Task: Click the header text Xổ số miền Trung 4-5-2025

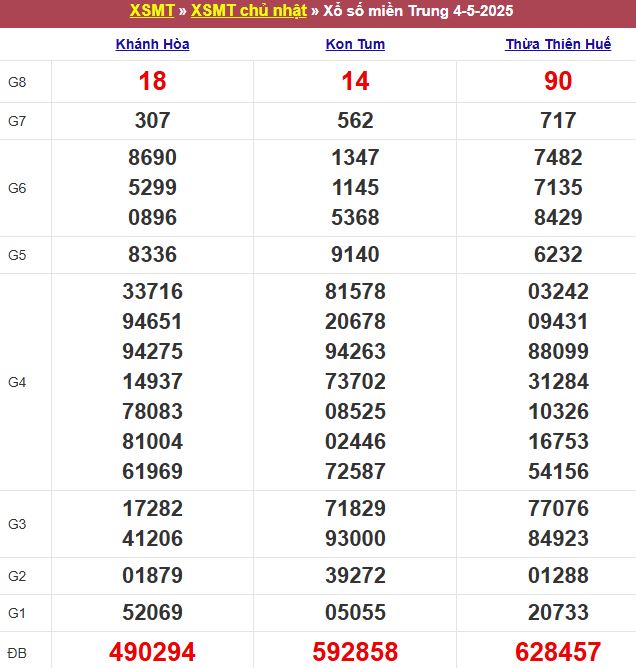Action: (x=418, y=11)
